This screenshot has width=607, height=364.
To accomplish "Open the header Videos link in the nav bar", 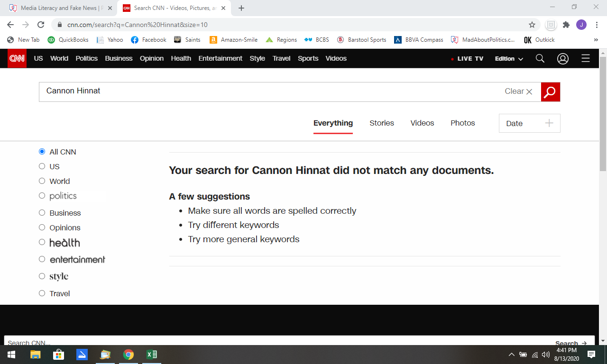I will coord(336,58).
